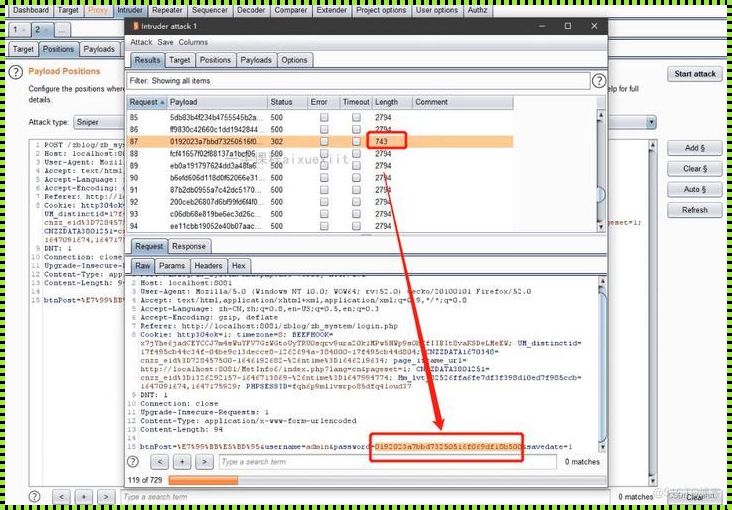Close the Intruder attack 1 window
The height and width of the screenshot is (510, 732).
coord(594,26)
